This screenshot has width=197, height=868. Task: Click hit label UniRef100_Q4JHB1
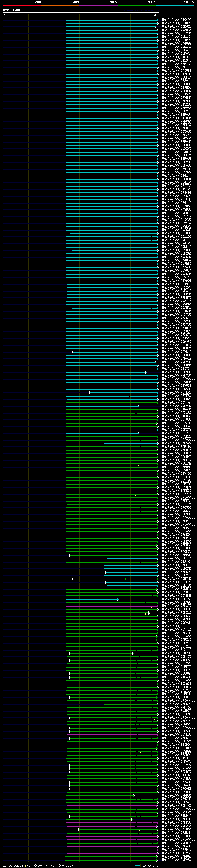pyautogui.click(x=177, y=88)
